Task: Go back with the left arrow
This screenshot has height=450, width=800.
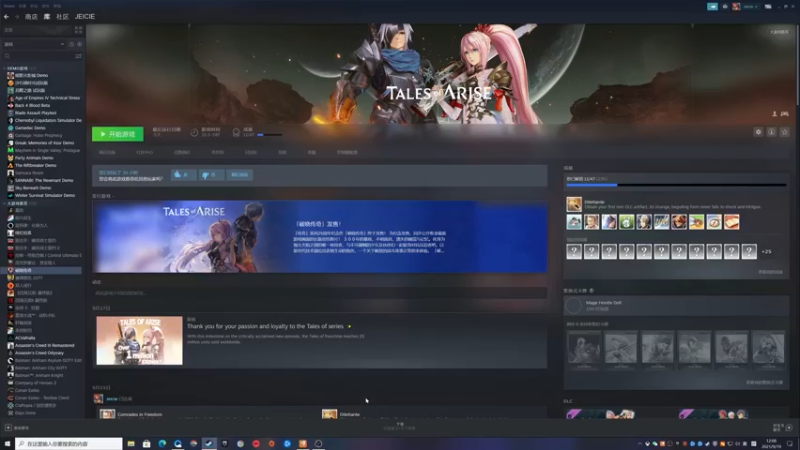Action: coord(7,17)
